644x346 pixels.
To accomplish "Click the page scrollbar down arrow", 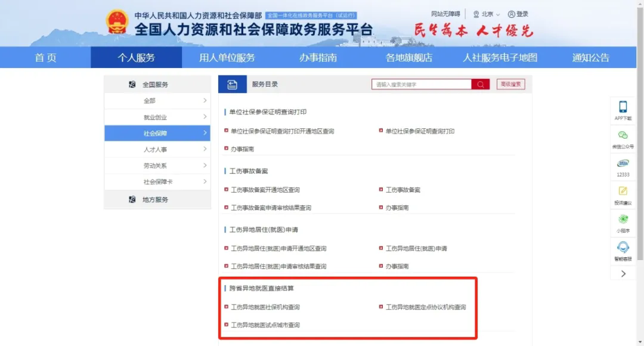I will (640, 342).
